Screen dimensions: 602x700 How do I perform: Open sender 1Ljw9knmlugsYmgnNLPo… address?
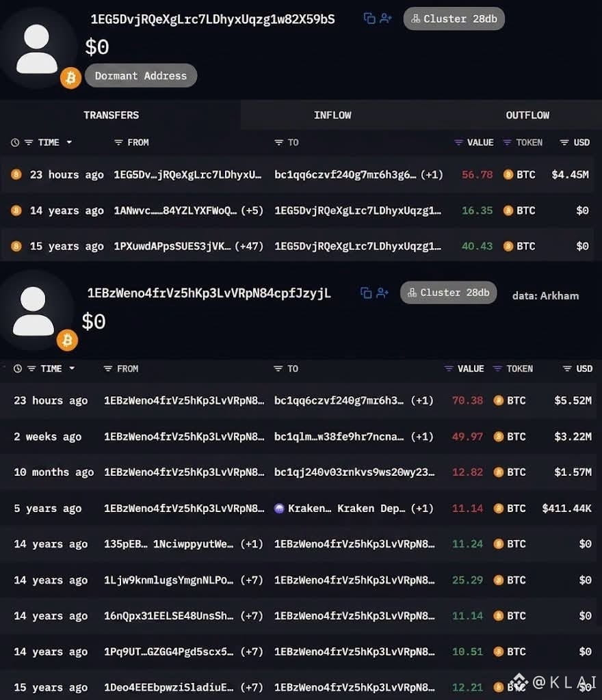click(x=169, y=580)
